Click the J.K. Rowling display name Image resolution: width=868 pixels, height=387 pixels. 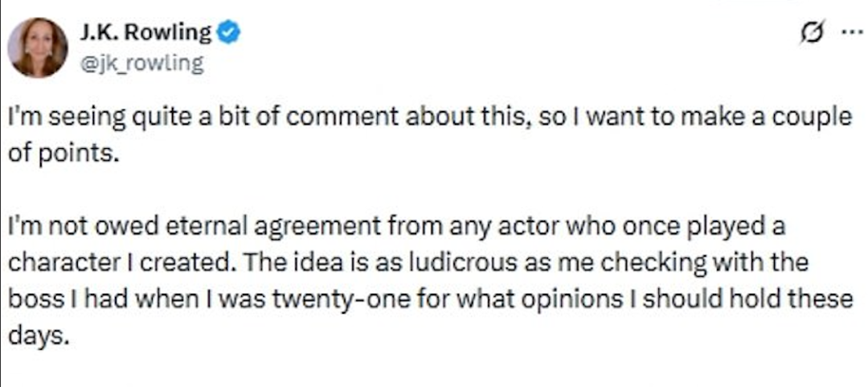145,33
